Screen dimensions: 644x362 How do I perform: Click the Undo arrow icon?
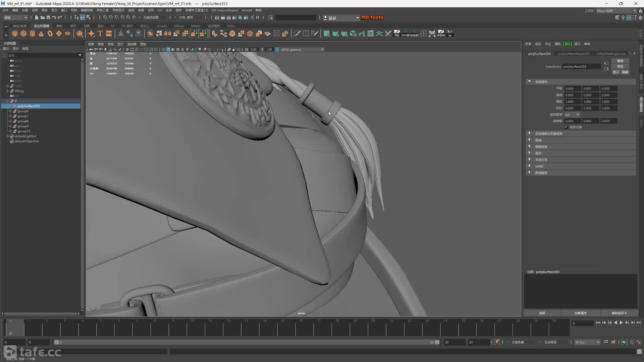tap(54, 17)
